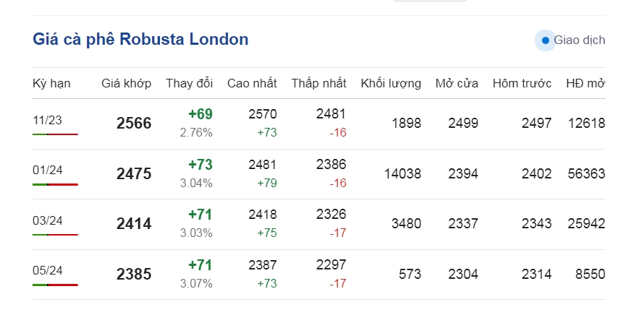Select the Kỳ hạn column header

click(51, 83)
